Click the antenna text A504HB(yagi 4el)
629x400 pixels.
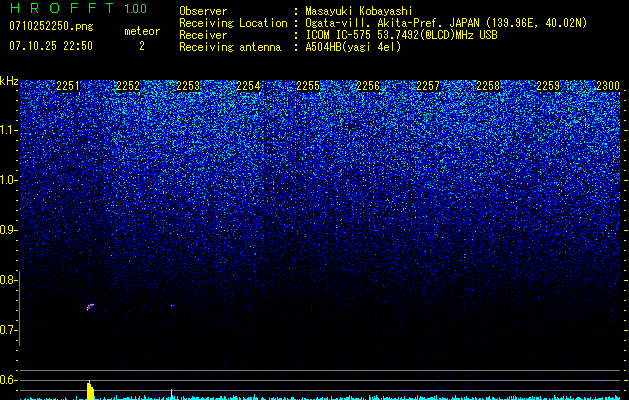click(353, 47)
